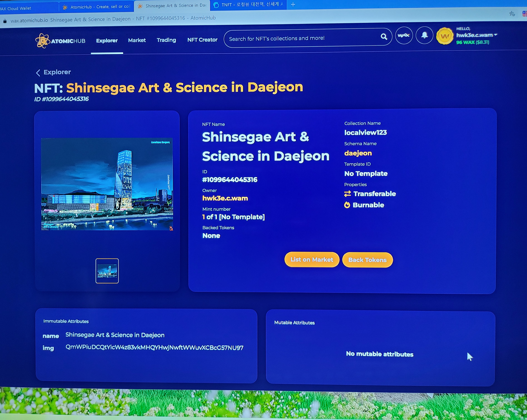Go to NFT Creator
The image size is (527, 420).
pos(202,40)
